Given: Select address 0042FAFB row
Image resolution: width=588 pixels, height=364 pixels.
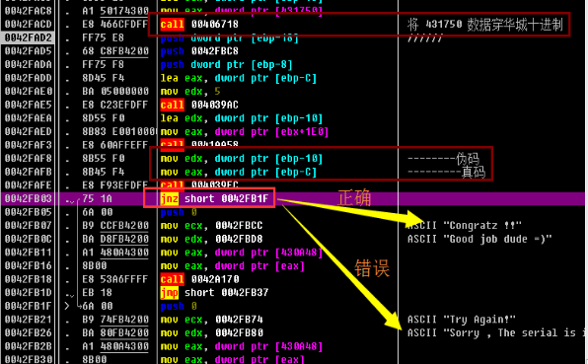Looking at the screenshot, I should (29, 172).
